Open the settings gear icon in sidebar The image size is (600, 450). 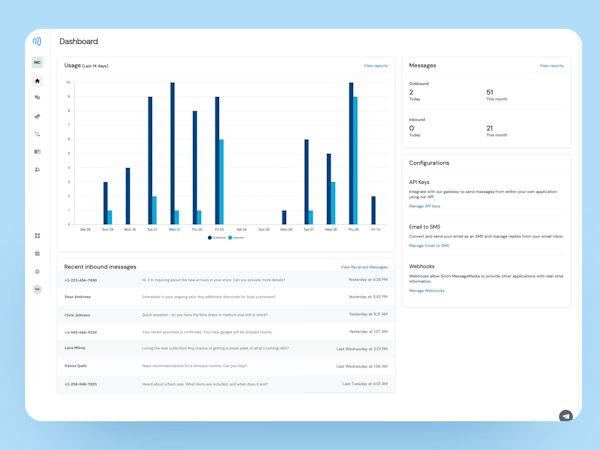[x=37, y=272]
